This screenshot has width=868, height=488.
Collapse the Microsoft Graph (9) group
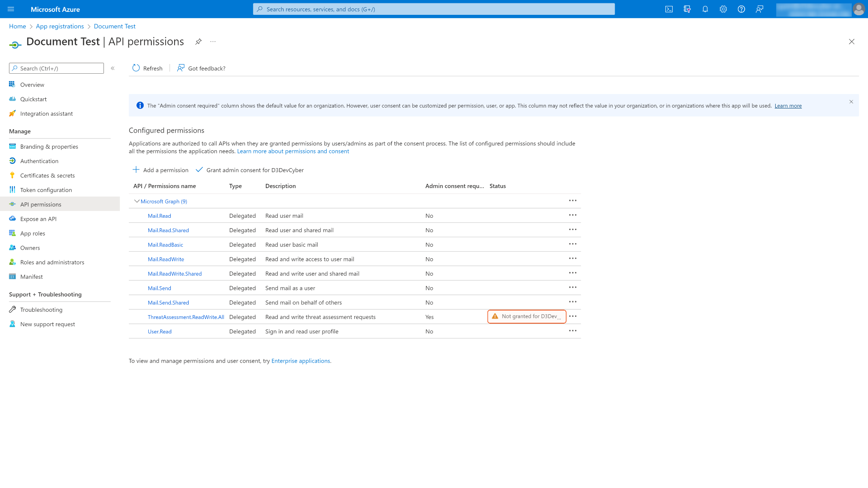tap(136, 201)
